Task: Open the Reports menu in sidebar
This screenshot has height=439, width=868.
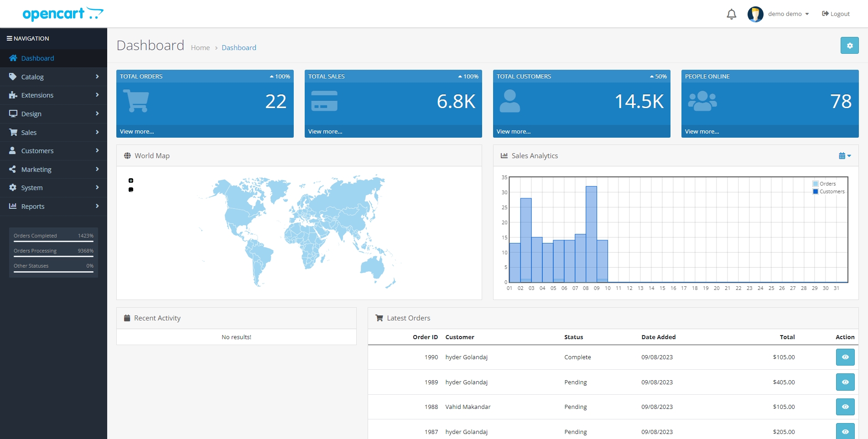Action: point(53,207)
